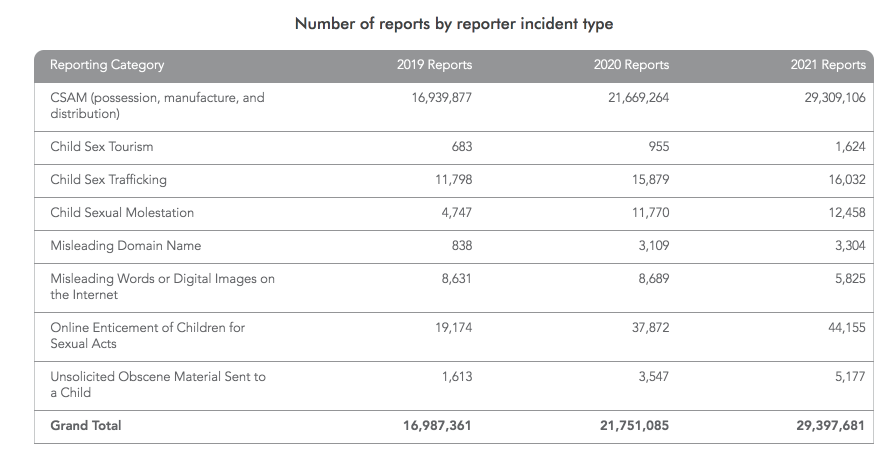Click the value 8,631

click(457, 279)
